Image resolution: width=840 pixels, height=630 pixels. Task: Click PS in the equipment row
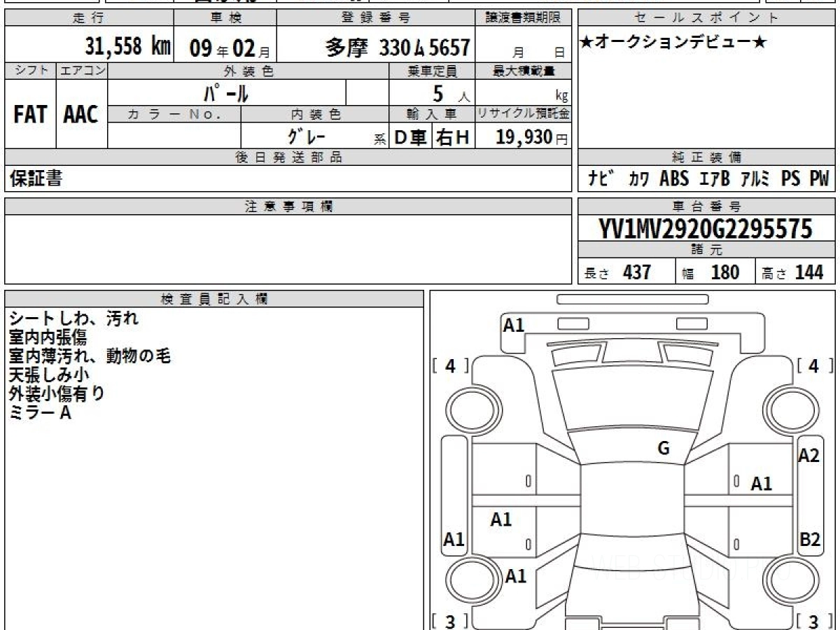tap(790, 178)
